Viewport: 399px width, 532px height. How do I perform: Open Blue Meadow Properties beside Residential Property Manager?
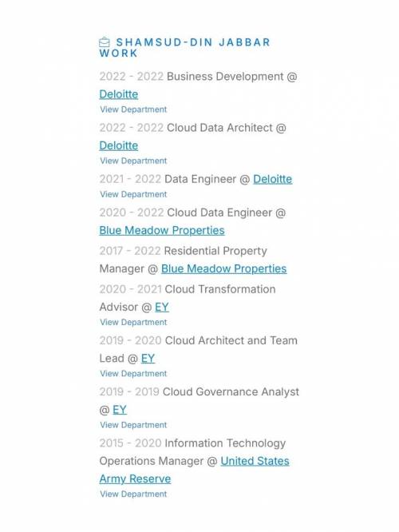[223, 269]
